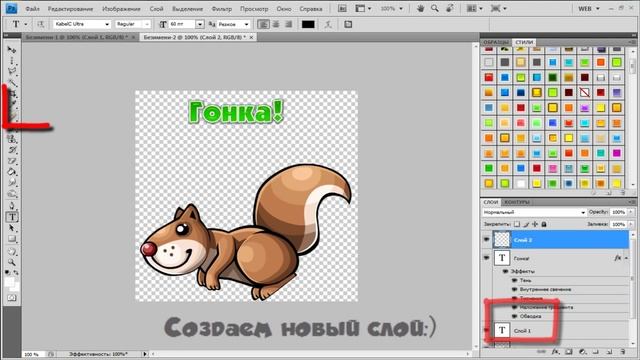This screenshot has width=640, height=360.
Task: Hide the Слой 2 layer
Action: click(x=487, y=240)
